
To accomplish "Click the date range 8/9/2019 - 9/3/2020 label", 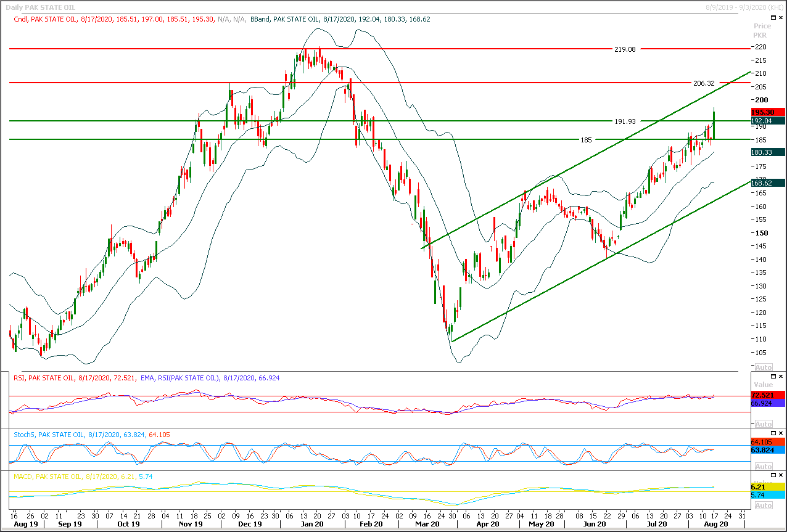I will tap(744, 7).
